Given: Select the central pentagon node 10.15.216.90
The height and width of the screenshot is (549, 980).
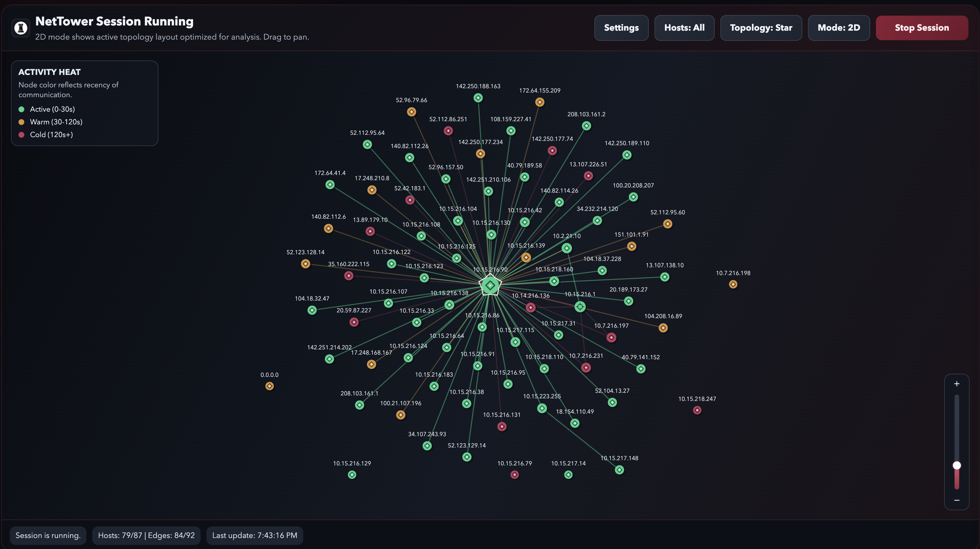Looking at the screenshot, I should point(490,285).
